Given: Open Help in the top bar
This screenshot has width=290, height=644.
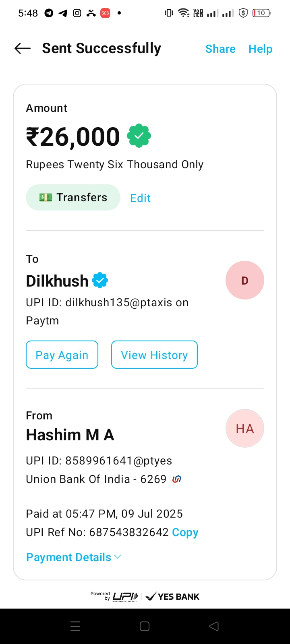Looking at the screenshot, I should coord(260,49).
